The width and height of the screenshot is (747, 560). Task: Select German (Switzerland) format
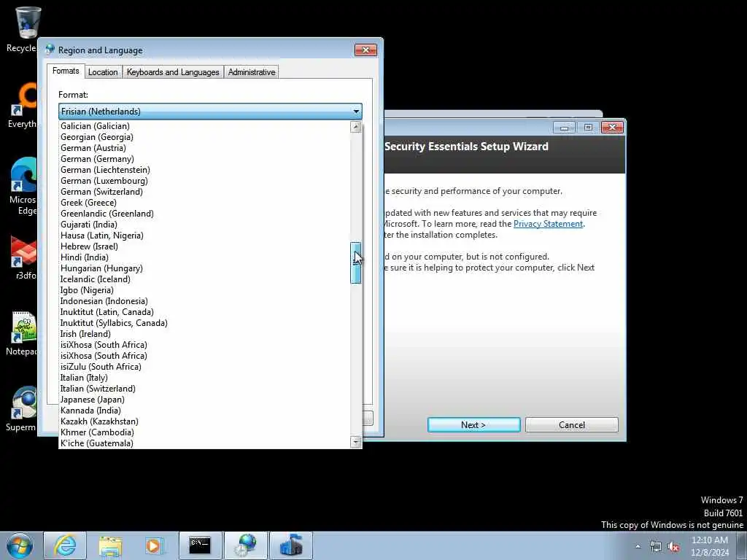204,192
